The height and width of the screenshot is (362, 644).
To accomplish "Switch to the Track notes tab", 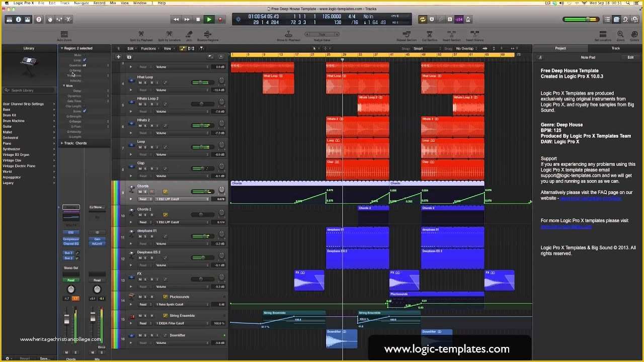I will 615,48.
